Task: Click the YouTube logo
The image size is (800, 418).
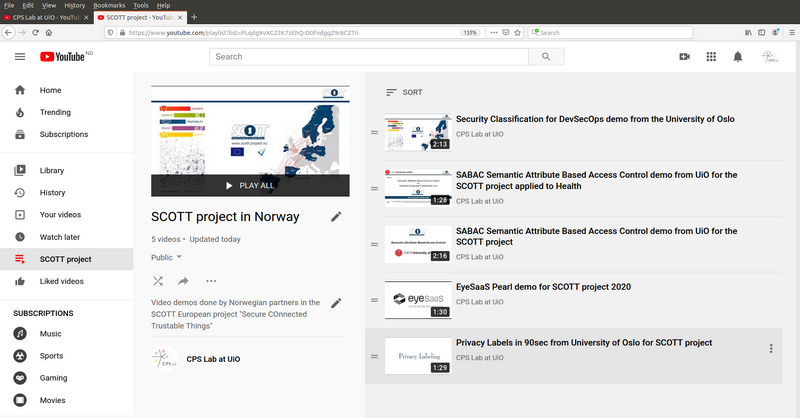Action: coord(63,57)
